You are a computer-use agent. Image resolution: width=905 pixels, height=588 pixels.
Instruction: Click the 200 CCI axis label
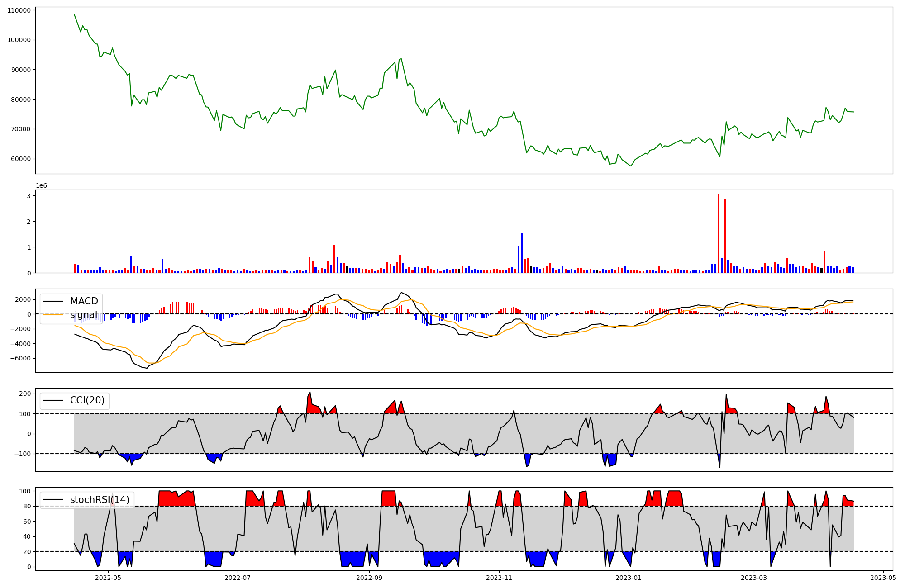(x=25, y=394)
